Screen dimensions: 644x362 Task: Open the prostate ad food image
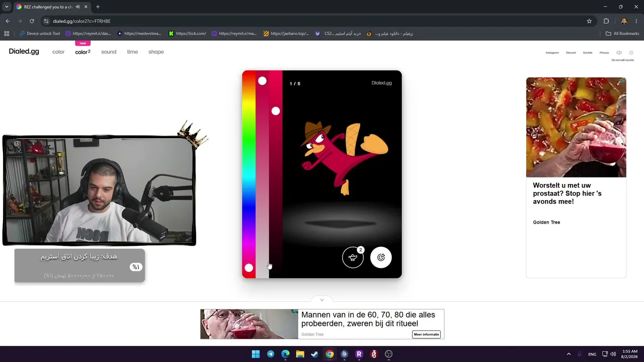point(576,127)
